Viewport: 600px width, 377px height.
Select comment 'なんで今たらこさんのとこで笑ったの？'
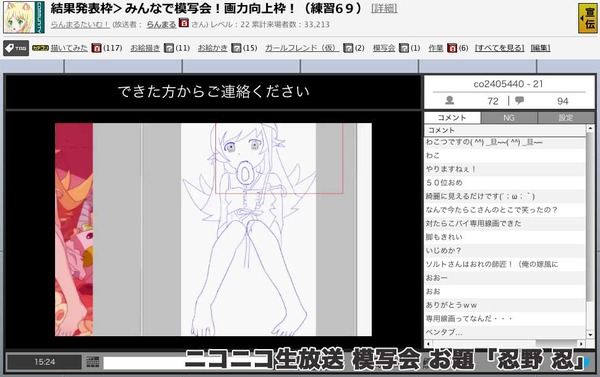[505, 210]
